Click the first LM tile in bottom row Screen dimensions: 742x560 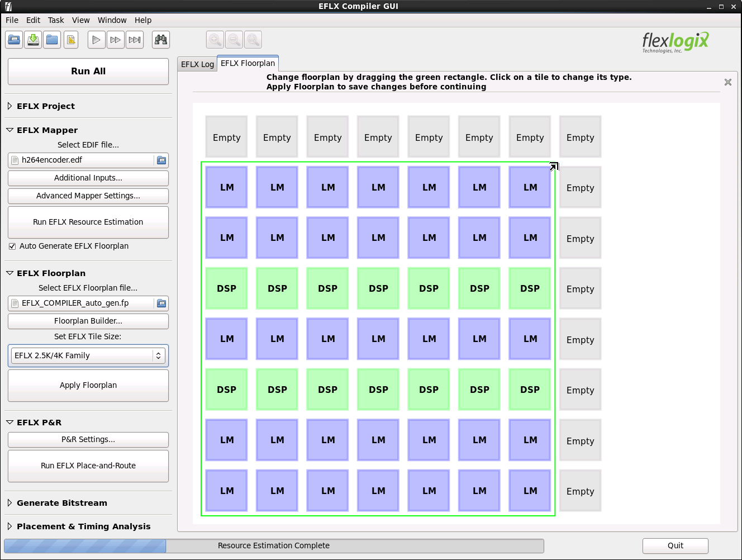point(226,491)
